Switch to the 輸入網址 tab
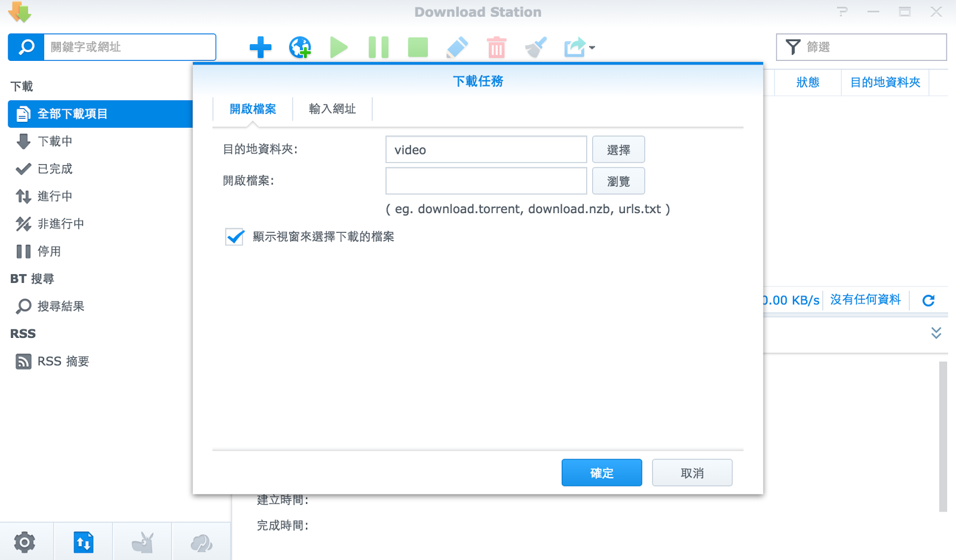Viewport: 956px width, 560px height. click(x=332, y=109)
